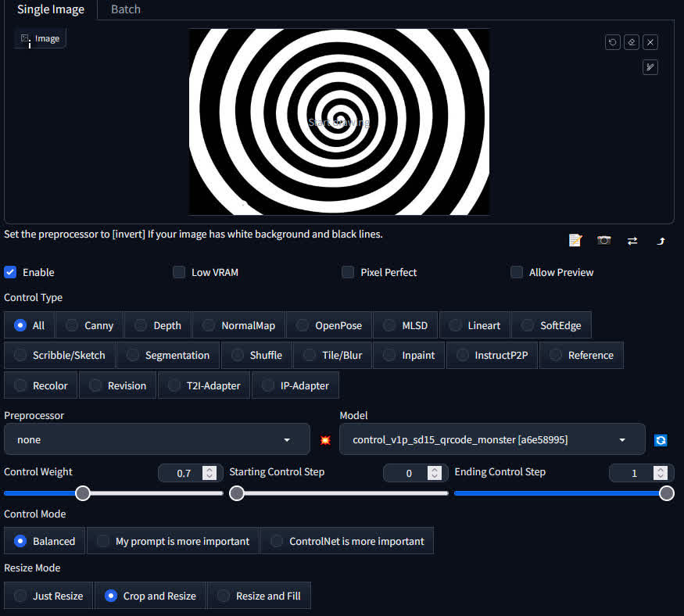Expand the Model dropdown showing qrcode_monster
This screenshot has height=616, width=684.
(x=492, y=440)
